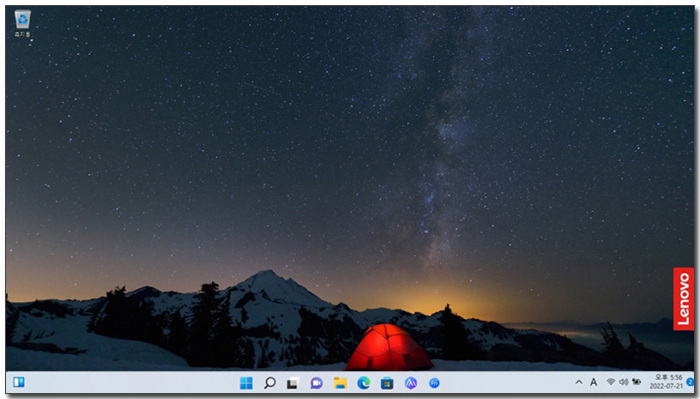Open the purple triangle logo app
Screen dimensions: 700x399
coord(411,383)
